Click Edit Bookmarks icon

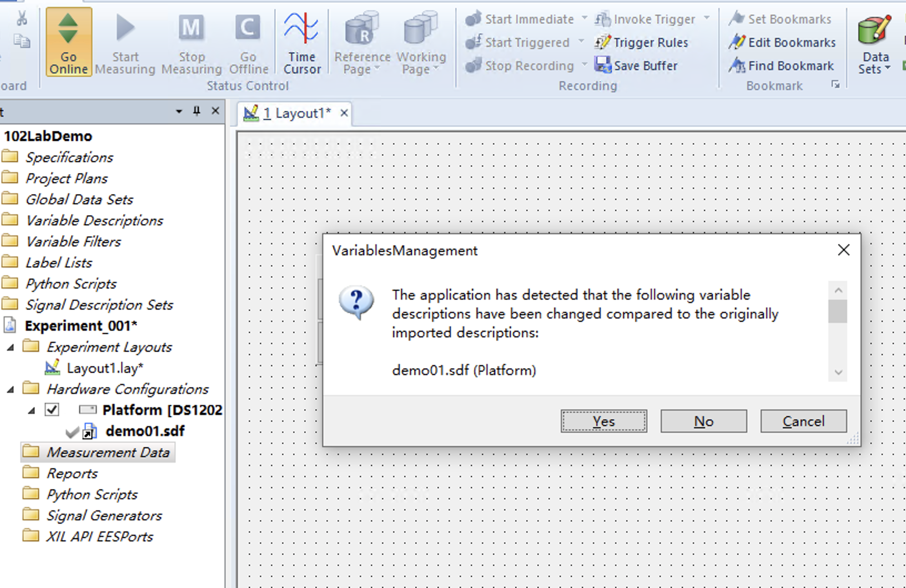(737, 42)
